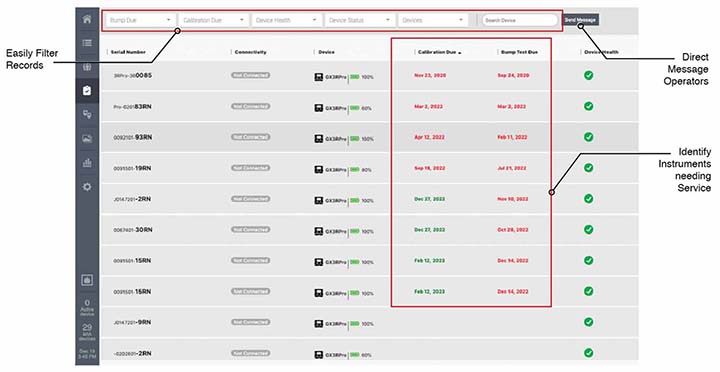The image size is (720, 372).
Task: Click green health checkmark in 83RN row
Action: (589, 106)
